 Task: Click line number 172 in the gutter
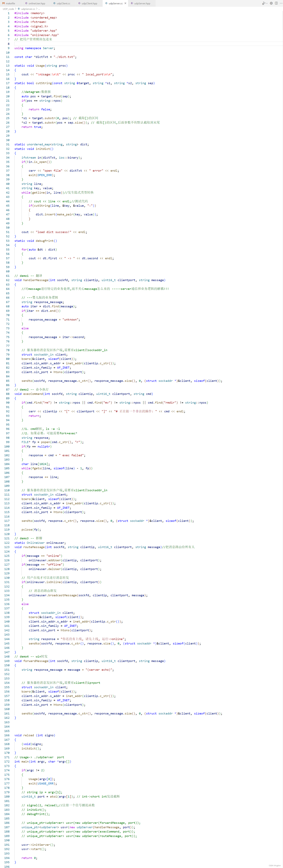pyautogui.click(x=7, y=761)
